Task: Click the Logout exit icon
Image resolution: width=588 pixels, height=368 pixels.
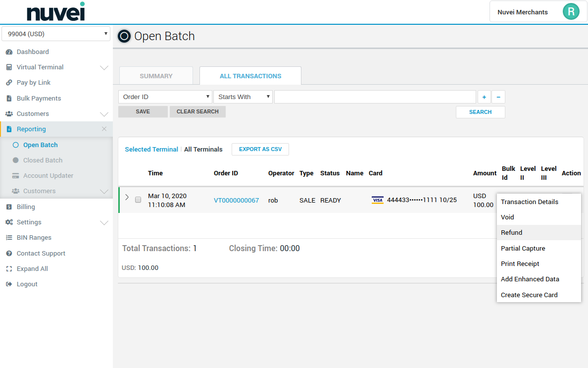Action: click(9, 284)
